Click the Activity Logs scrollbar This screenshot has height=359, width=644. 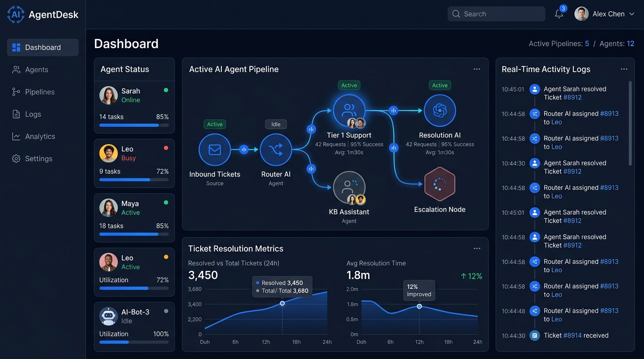tap(630, 123)
